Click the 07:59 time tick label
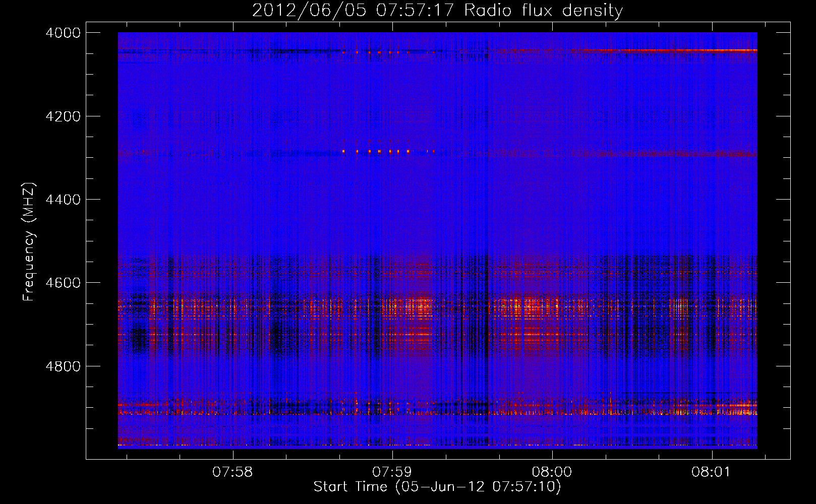The width and height of the screenshot is (816, 504). (x=392, y=472)
